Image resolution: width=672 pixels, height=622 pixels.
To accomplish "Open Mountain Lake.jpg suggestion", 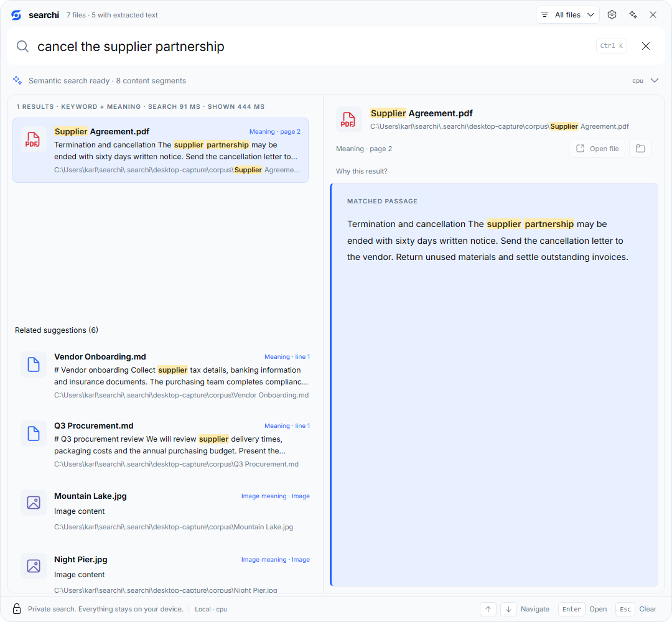I will pos(165,511).
